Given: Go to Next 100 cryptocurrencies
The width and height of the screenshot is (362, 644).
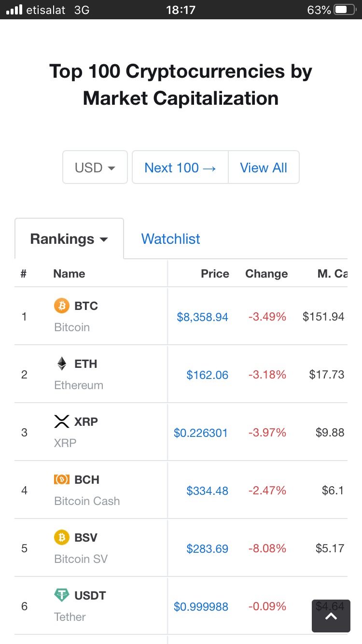Looking at the screenshot, I should tap(180, 168).
